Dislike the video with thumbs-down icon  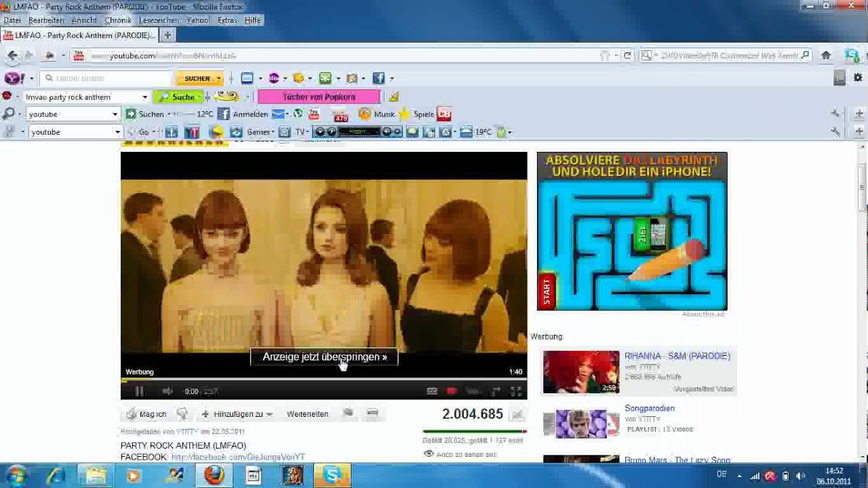pyautogui.click(x=182, y=413)
